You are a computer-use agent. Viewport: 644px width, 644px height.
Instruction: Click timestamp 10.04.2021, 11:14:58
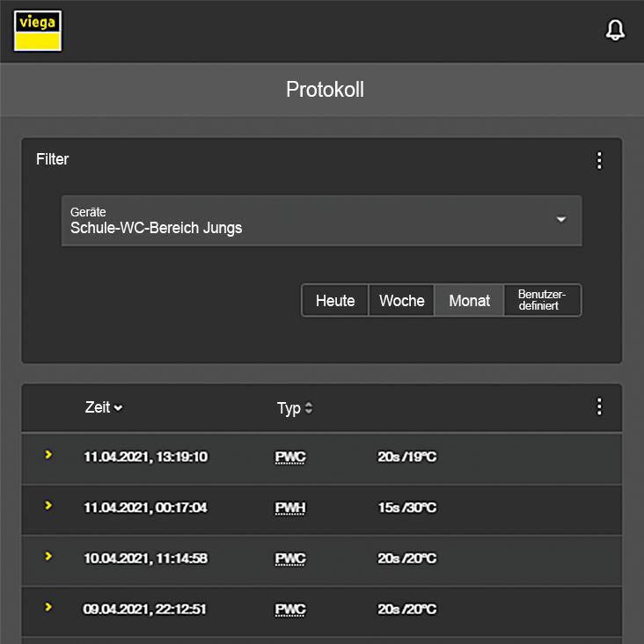(x=146, y=559)
